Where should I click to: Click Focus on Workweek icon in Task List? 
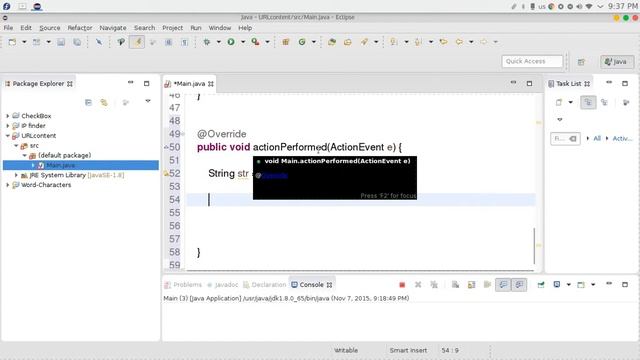(626, 102)
